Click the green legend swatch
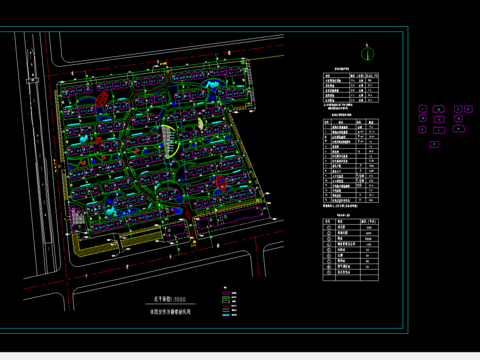The height and width of the screenshot is (360, 480). 226,298
